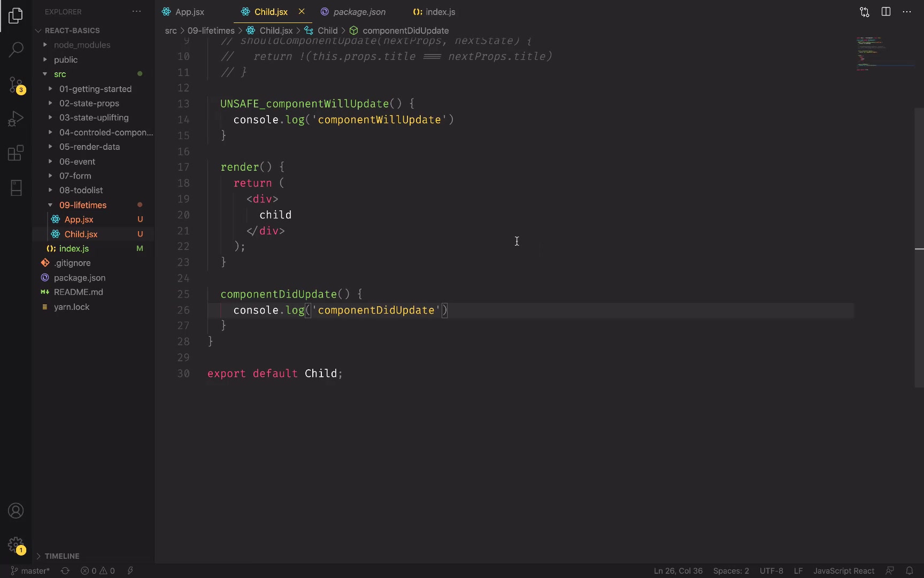
Task: Click Ln 26, Col 36 to go to line
Action: point(678,571)
